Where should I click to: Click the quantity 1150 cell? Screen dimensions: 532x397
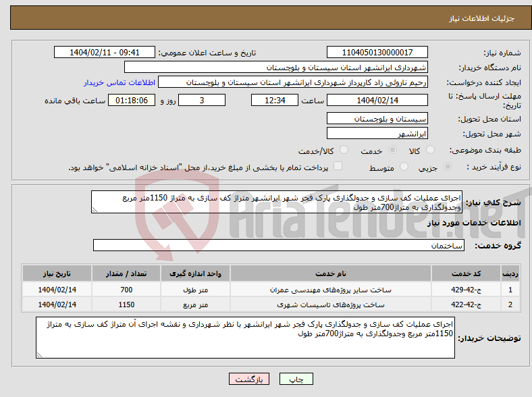(x=126, y=305)
